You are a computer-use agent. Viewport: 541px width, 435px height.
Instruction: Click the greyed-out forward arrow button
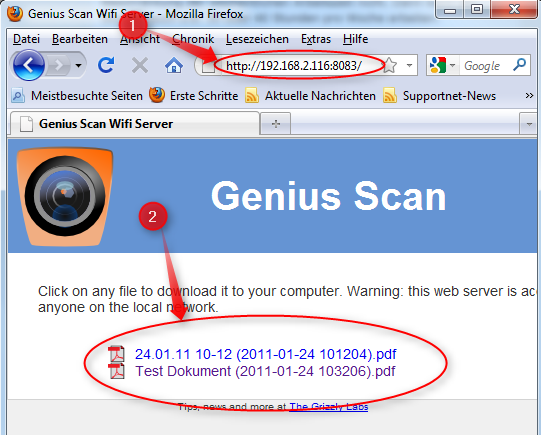(x=59, y=65)
